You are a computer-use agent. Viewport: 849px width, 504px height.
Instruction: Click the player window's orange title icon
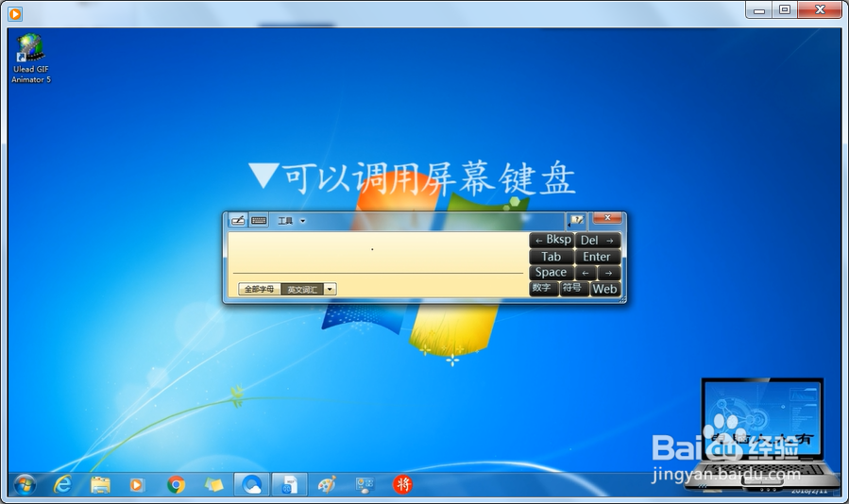pyautogui.click(x=15, y=13)
